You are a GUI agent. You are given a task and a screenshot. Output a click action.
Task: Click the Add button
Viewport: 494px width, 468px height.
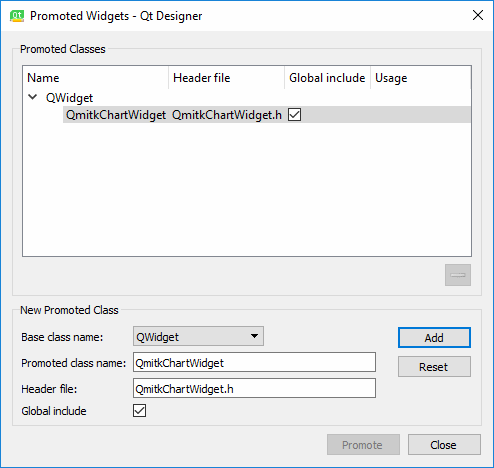pos(434,338)
